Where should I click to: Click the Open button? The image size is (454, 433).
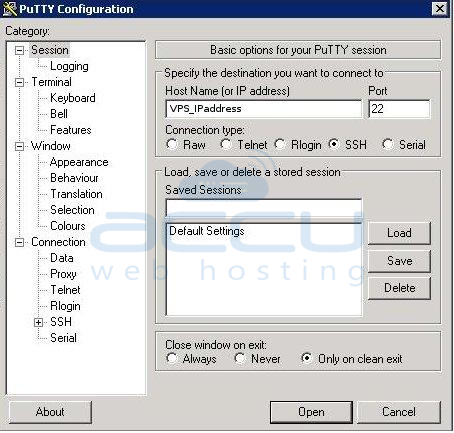(311, 412)
